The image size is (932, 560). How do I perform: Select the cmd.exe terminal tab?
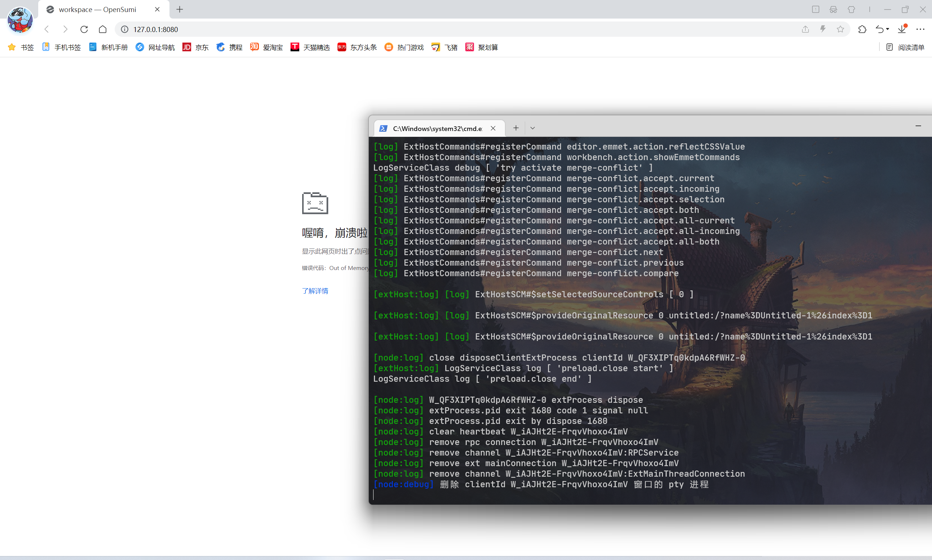click(x=439, y=128)
